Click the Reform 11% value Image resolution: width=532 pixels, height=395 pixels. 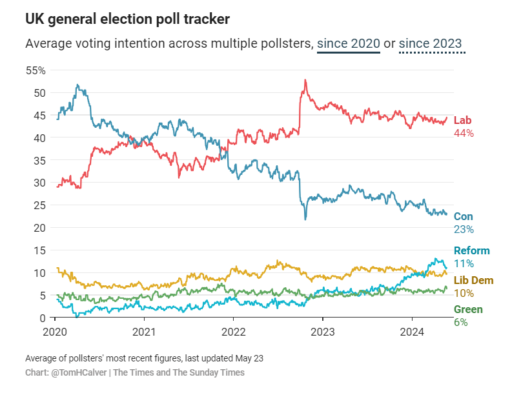[x=464, y=264]
